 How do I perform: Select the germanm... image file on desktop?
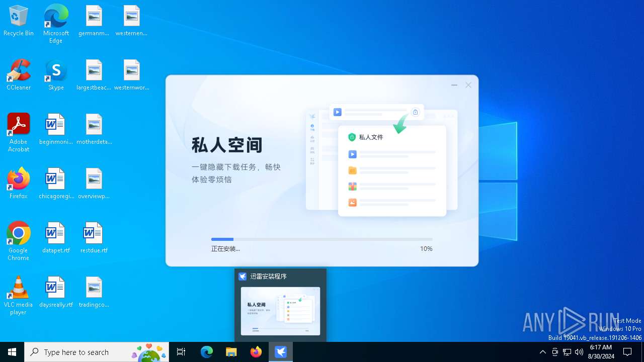[94, 21]
